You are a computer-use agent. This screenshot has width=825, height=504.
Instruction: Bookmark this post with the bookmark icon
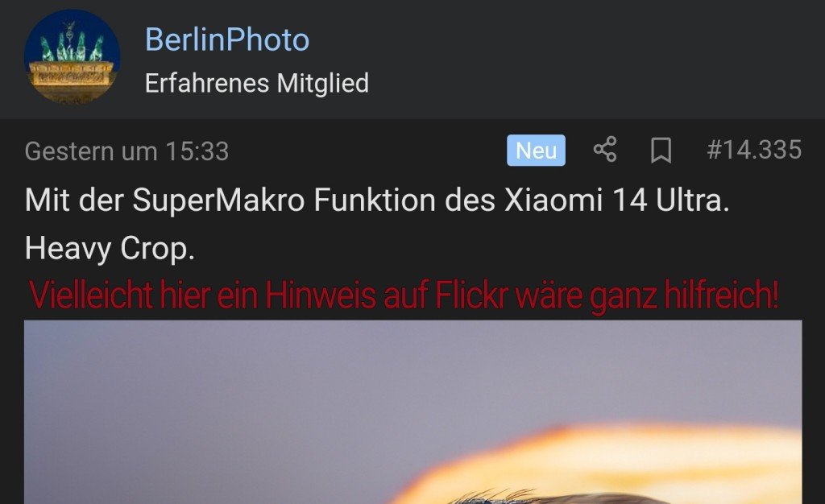[x=661, y=151]
